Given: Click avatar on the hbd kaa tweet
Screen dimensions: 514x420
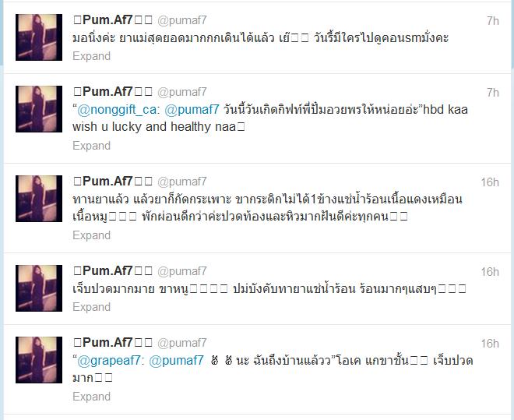Looking at the screenshot, I should [39, 109].
